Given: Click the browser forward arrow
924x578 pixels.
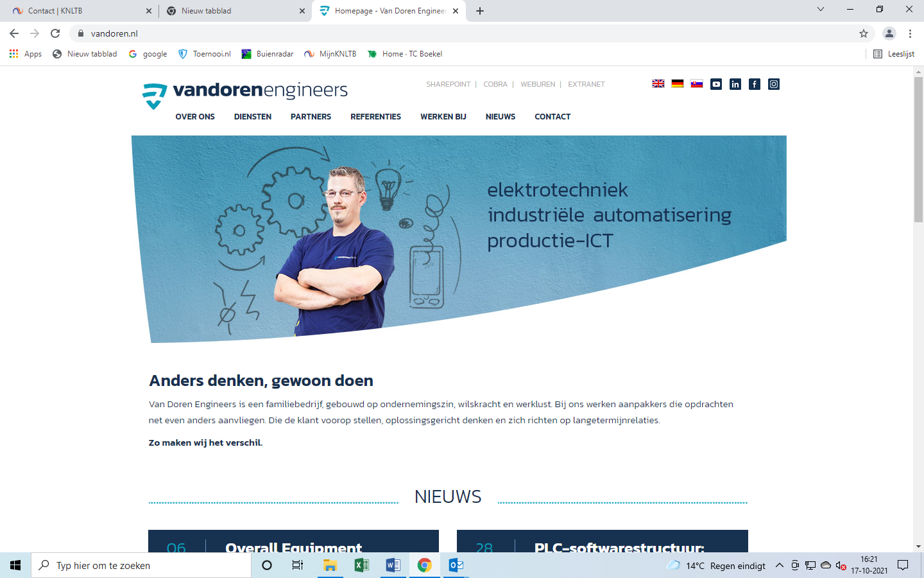Looking at the screenshot, I should tap(35, 33).
